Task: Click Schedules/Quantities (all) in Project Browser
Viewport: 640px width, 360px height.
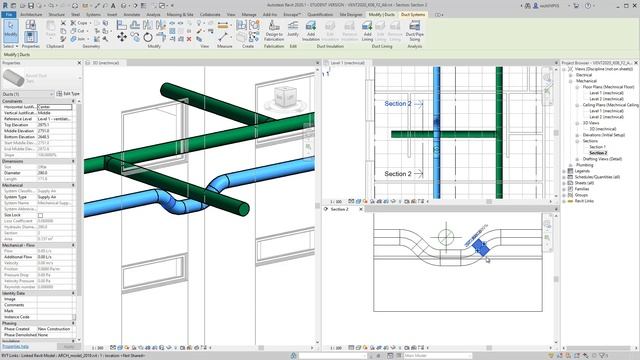Action: coord(597,177)
